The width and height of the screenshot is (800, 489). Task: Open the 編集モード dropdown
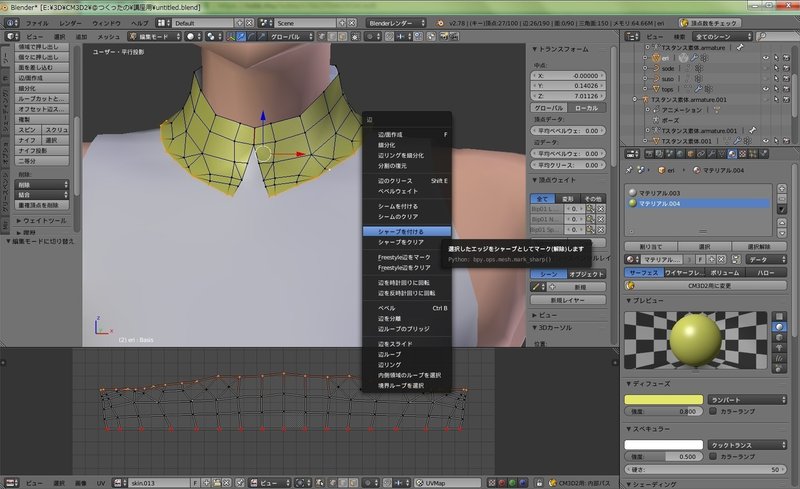click(x=155, y=37)
